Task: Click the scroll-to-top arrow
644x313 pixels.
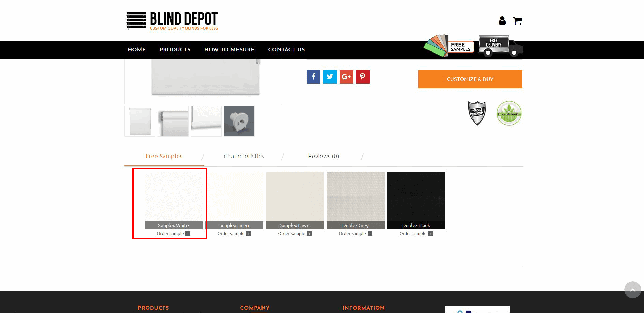Action: 632,290
